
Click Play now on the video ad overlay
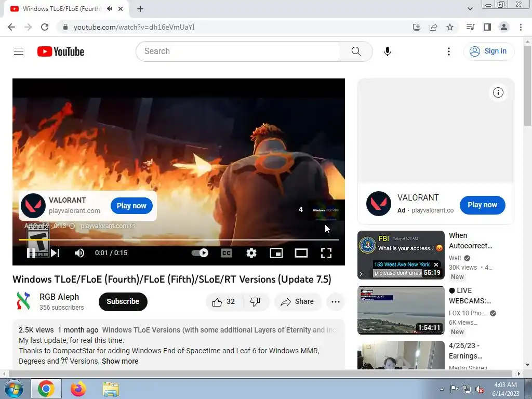point(131,206)
